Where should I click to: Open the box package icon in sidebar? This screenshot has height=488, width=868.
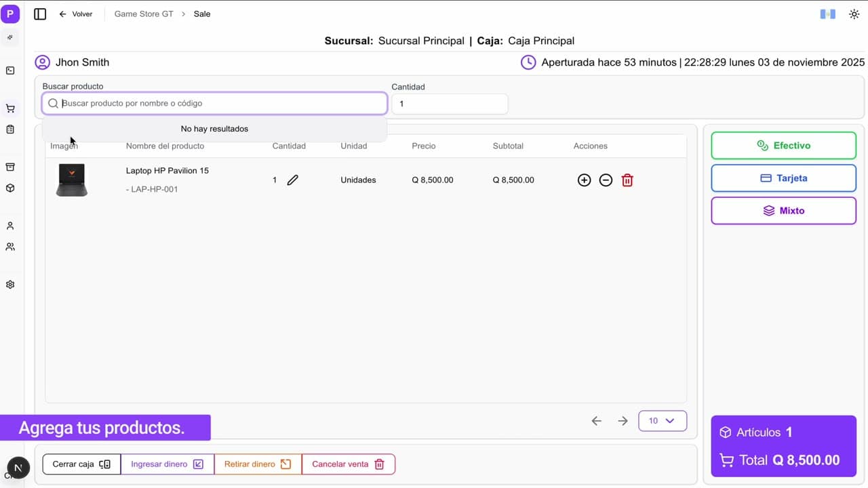[x=10, y=188]
